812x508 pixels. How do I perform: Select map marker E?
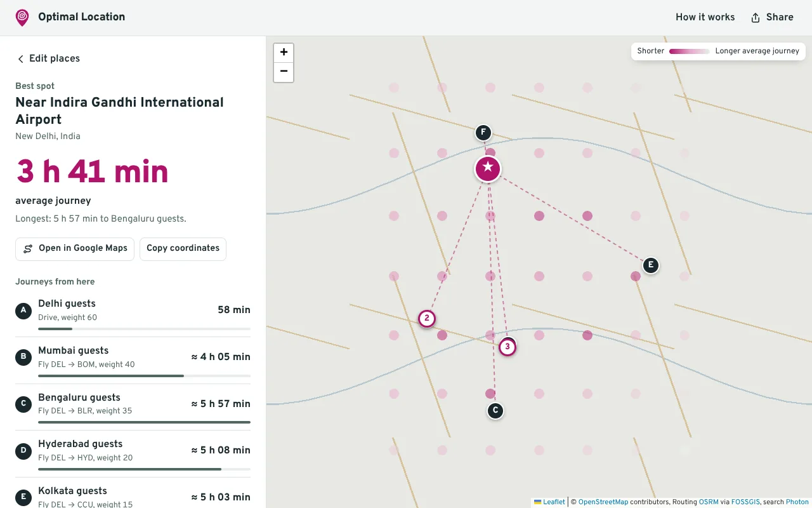(x=650, y=265)
